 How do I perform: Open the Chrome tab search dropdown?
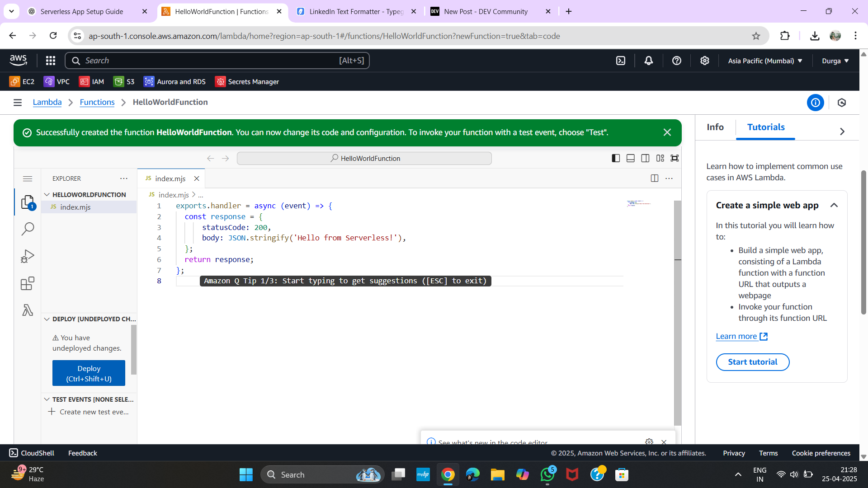11,11
